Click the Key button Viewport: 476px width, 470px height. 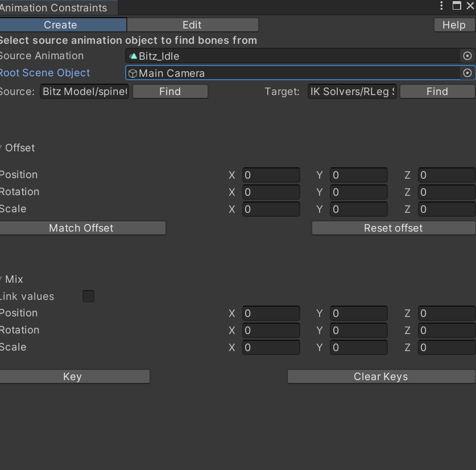tap(74, 377)
